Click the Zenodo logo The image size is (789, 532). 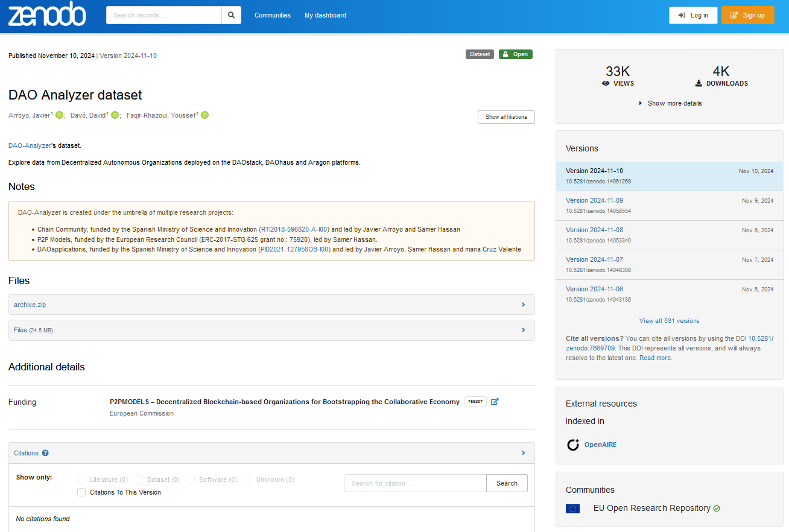pyautogui.click(x=47, y=14)
